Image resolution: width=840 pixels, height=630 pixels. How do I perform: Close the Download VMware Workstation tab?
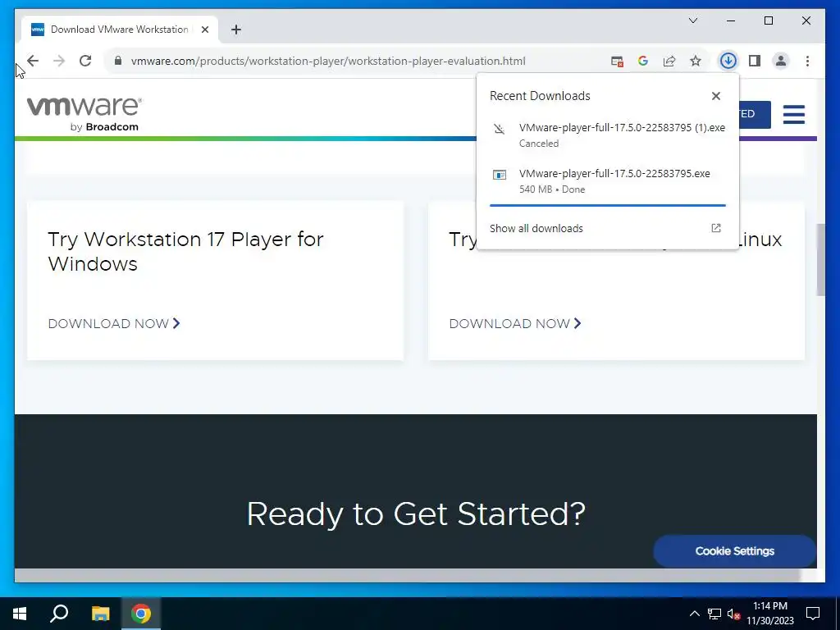coord(204,30)
